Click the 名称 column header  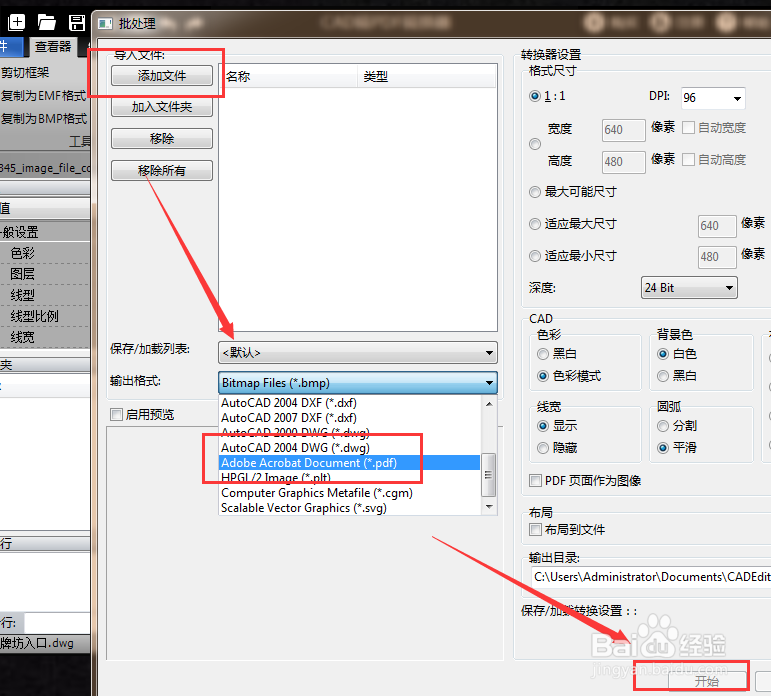(288, 77)
